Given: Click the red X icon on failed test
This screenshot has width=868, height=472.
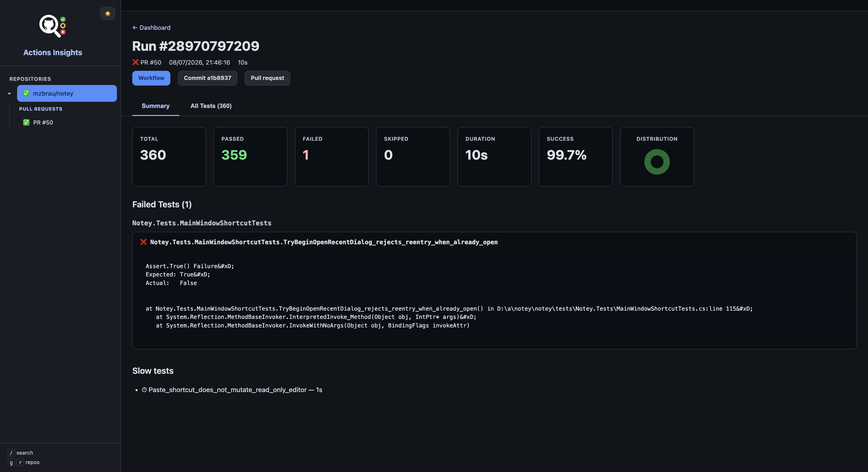Looking at the screenshot, I should [143, 242].
